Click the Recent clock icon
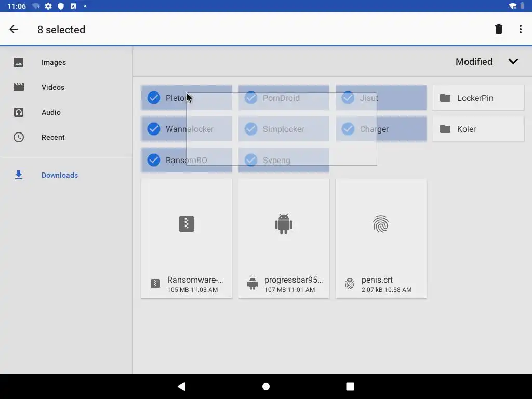Screen dimensions: 532x399 [x=19, y=137]
